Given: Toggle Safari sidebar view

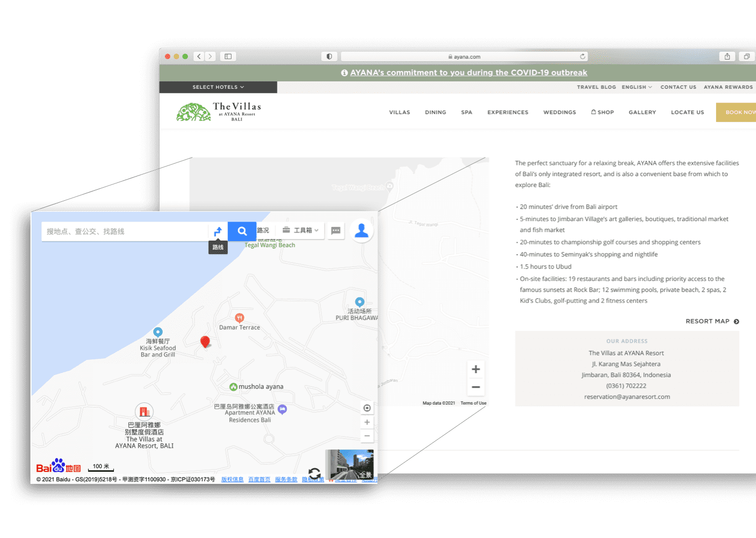Looking at the screenshot, I should [228, 57].
